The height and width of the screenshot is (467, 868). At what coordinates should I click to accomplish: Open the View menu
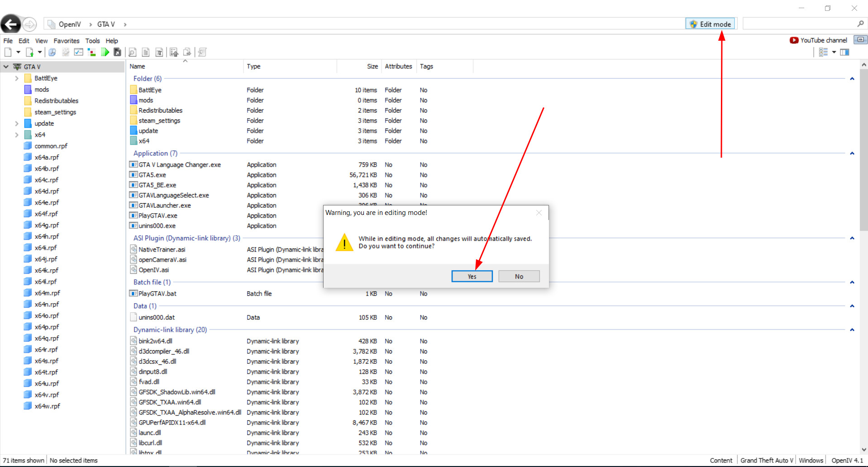click(x=42, y=41)
